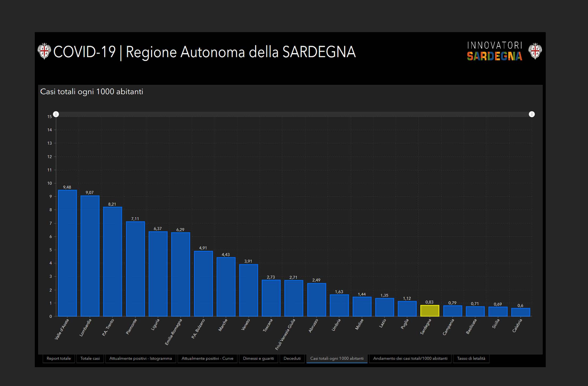
Task: Click the Innovatori Sardegna logo
Action: 495,51
